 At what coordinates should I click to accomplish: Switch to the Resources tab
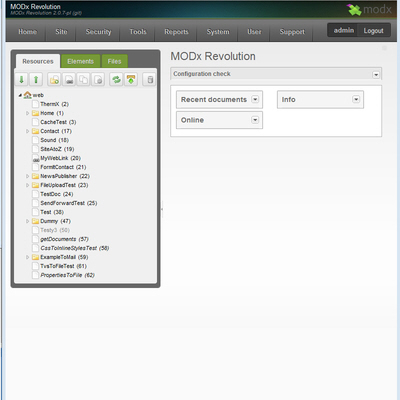click(x=38, y=61)
